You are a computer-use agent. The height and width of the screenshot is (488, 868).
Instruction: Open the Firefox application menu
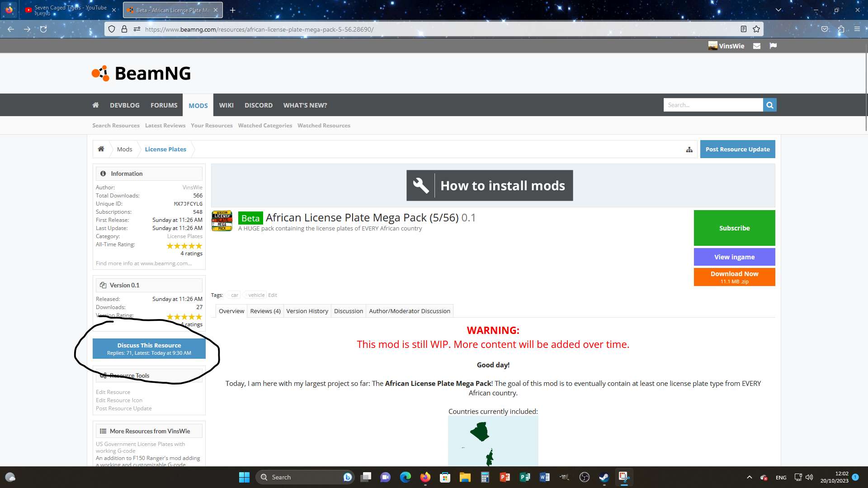click(857, 29)
